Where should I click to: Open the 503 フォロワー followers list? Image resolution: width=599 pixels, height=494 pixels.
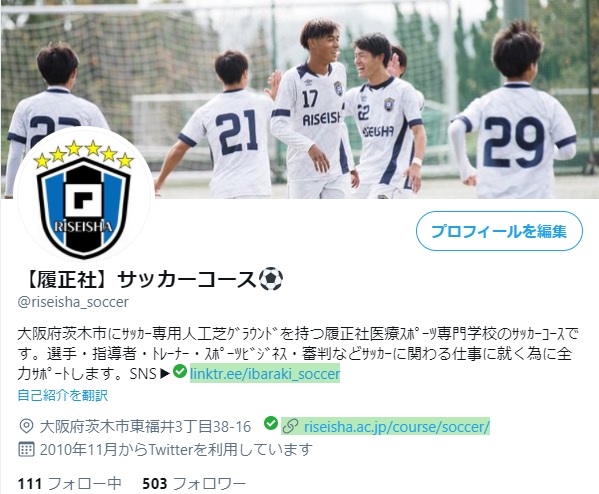194,484
